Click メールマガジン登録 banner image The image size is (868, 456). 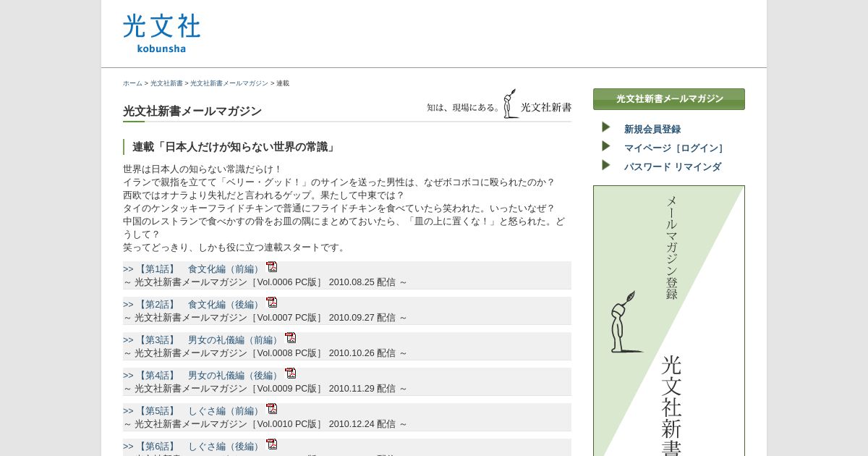(x=669, y=321)
